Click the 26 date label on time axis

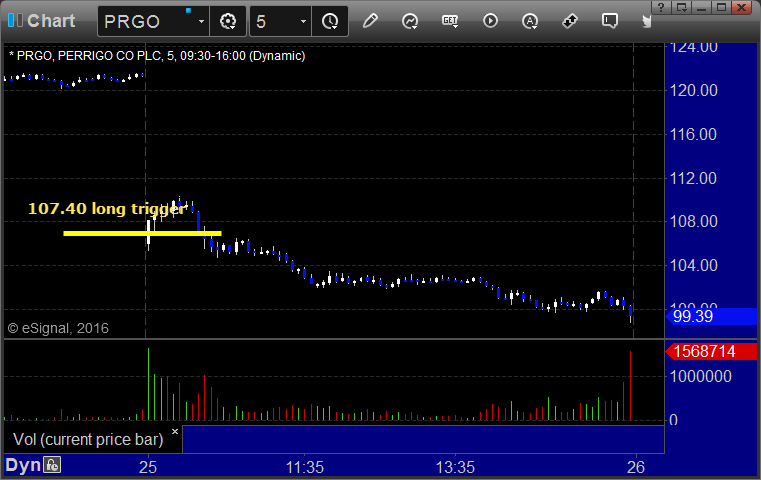(636, 467)
